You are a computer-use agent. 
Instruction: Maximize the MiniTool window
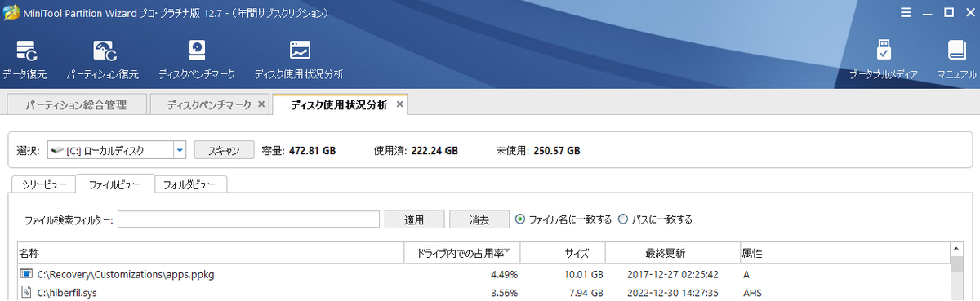949,13
